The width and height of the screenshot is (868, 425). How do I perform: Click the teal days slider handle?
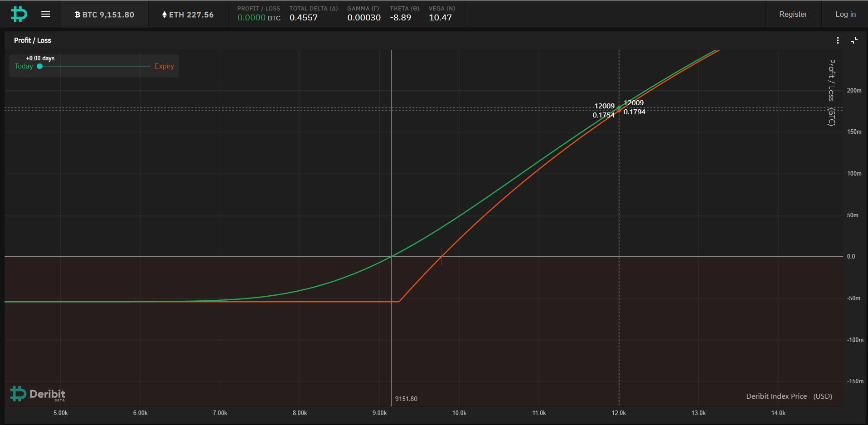coord(40,66)
